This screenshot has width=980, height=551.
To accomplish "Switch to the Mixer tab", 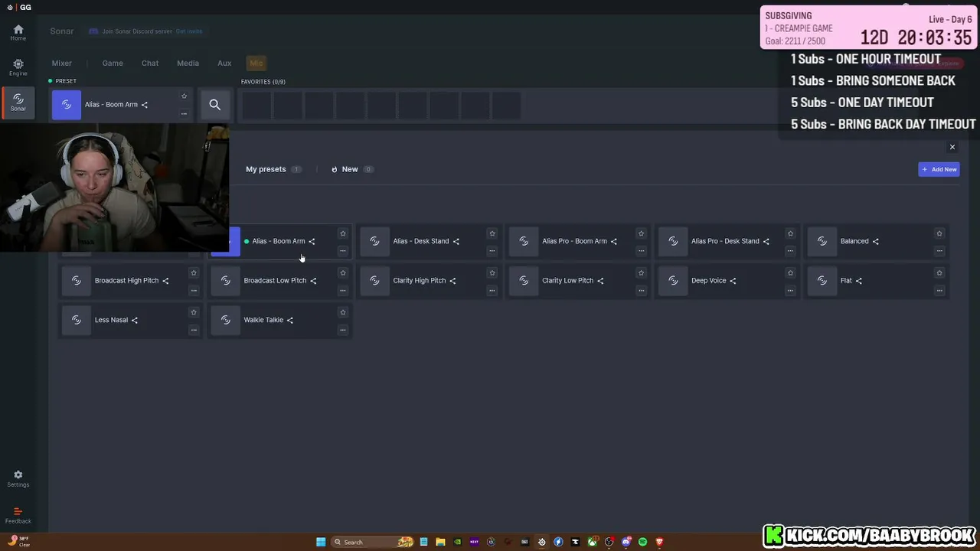I will tap(62, 64).
